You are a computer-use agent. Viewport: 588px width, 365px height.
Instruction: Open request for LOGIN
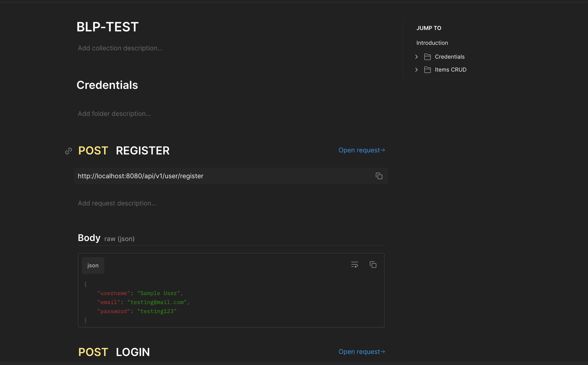(362, 352)
